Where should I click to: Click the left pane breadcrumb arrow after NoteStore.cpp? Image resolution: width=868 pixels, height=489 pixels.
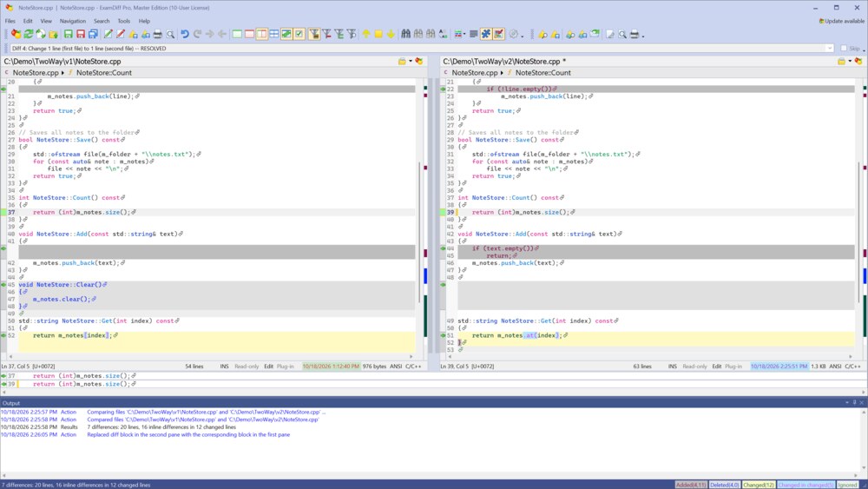62,73
